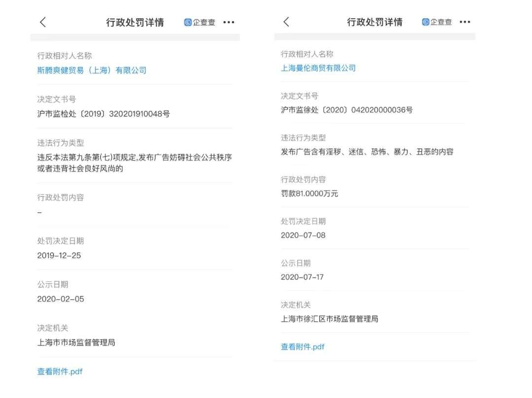Viewport: 532px width, 398px height.
Task: Open company link 上海曼伦商贸有限公司
Action: (x=318, y=68)
